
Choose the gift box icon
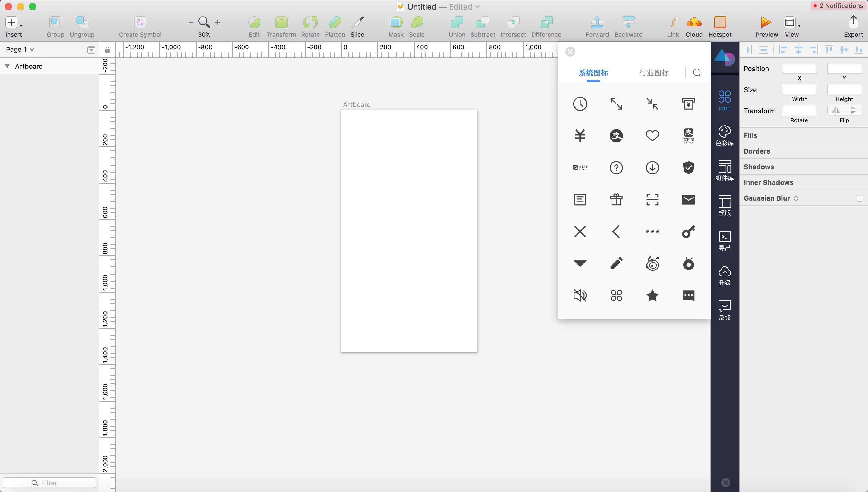click(616, 199)
